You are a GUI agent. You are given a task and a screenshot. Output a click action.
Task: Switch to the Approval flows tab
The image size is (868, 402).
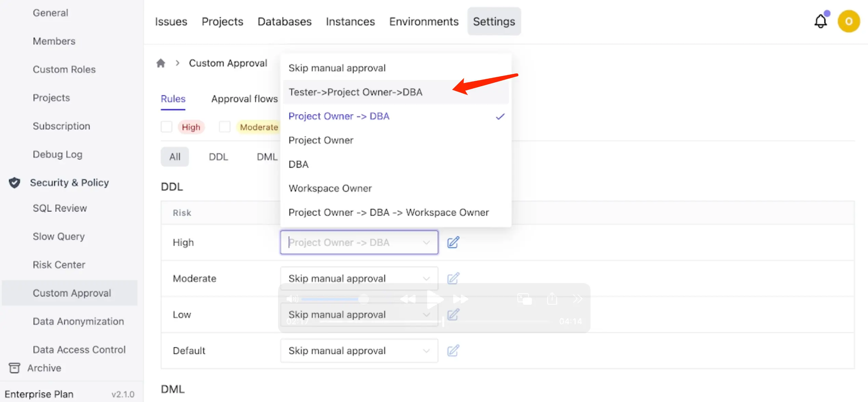244,99
